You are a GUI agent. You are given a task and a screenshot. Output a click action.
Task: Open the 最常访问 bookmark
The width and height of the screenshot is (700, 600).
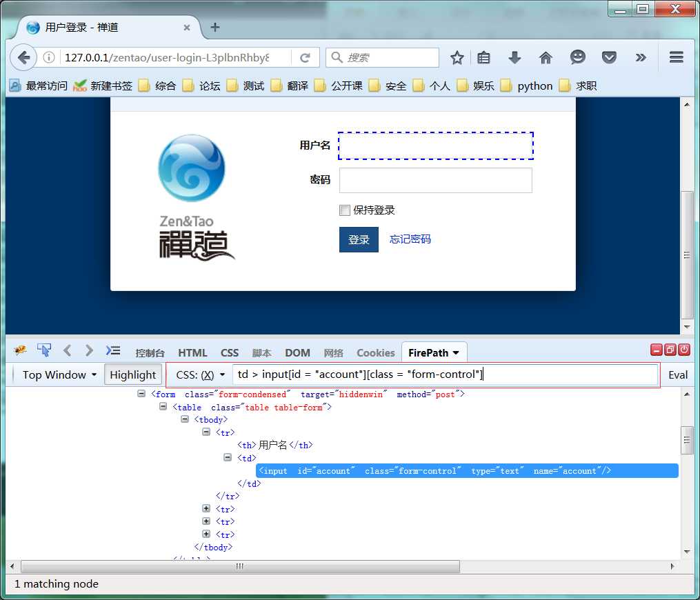39,86
